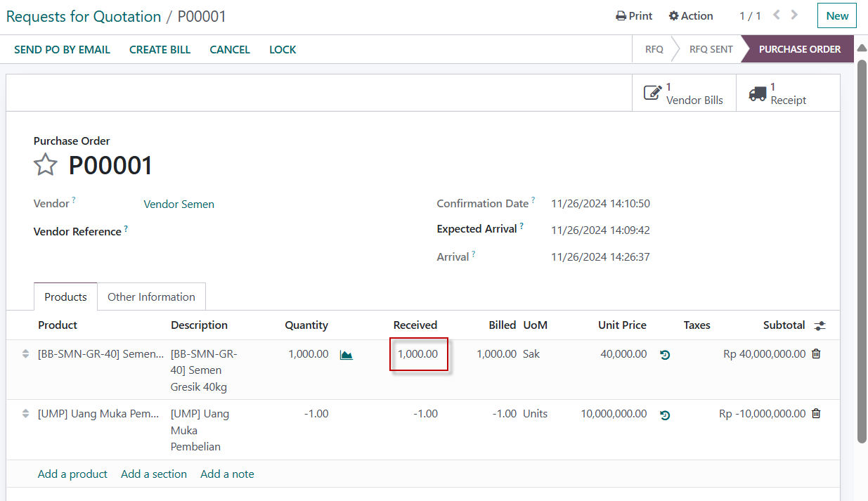Click the Billed column header
868x501 pixels.
point(503,325)
